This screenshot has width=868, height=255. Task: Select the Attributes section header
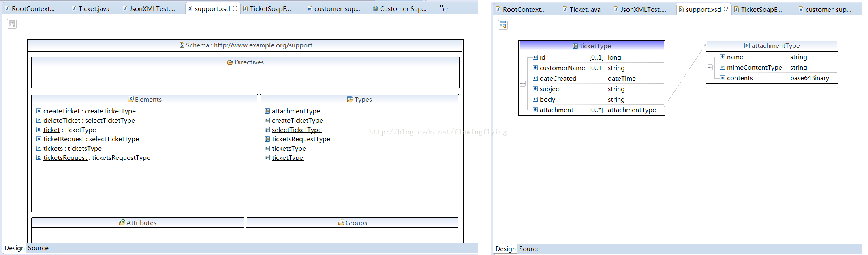[x=138, y=223]
